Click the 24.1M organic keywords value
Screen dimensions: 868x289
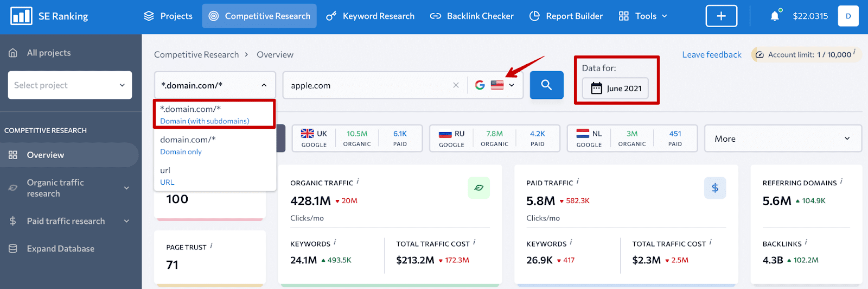(303, 260)
